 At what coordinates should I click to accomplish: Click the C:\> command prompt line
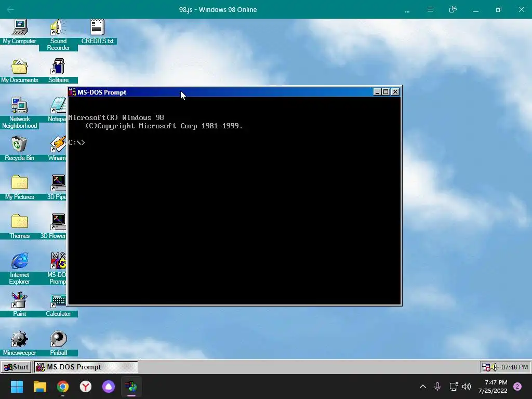(77, 142)
